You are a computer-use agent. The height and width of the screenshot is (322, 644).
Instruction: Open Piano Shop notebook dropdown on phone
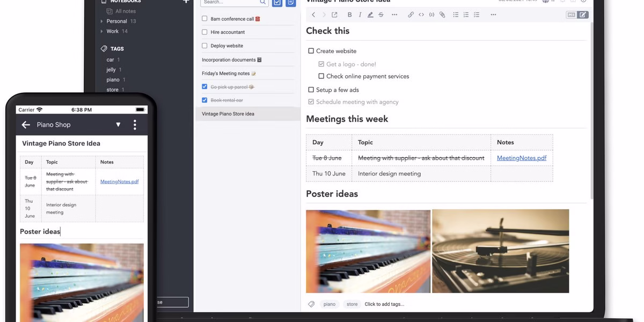point(119,125)
